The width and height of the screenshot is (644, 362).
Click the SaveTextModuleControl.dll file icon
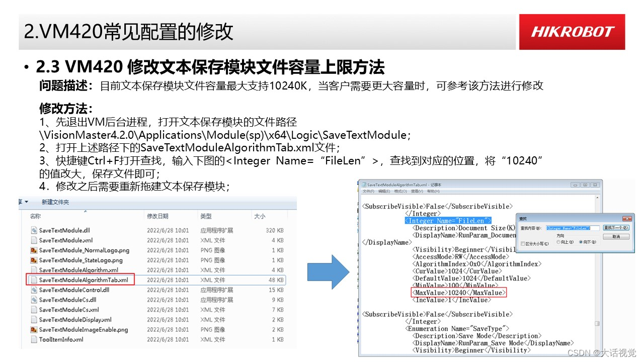click(34, 290)
